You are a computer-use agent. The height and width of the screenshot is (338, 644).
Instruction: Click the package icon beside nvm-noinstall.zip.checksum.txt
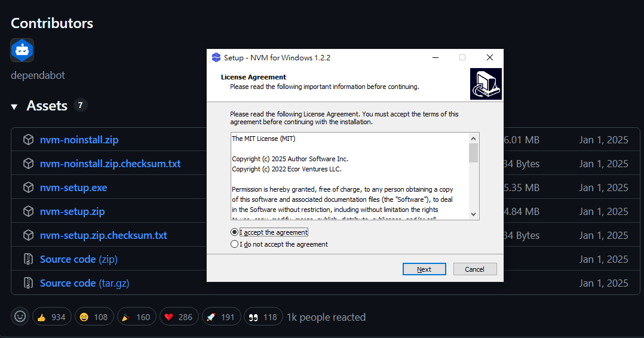click(x=28, y=164)
